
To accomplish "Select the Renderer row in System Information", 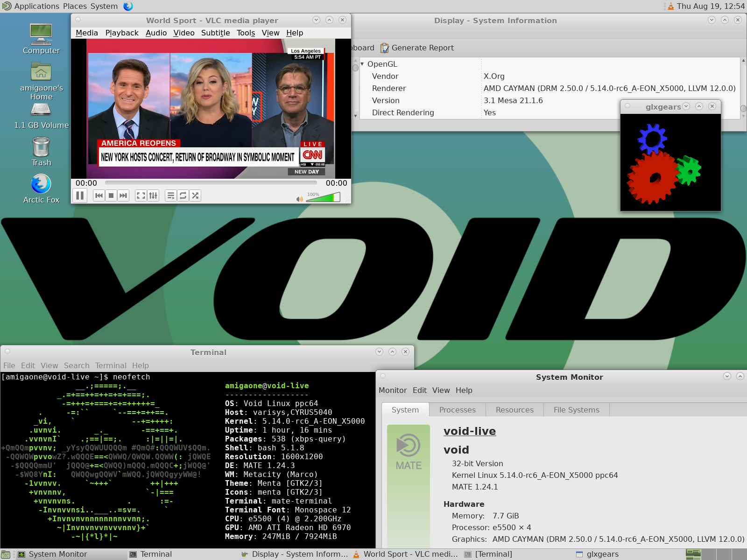I will point(550,88).
